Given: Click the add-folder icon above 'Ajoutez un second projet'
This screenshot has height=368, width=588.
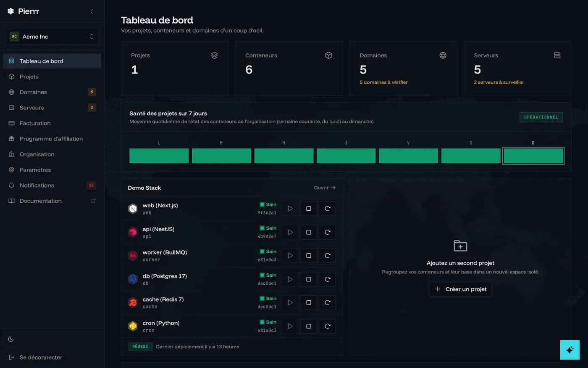Looking at the screenshot, I should click(x=460, y=246).
